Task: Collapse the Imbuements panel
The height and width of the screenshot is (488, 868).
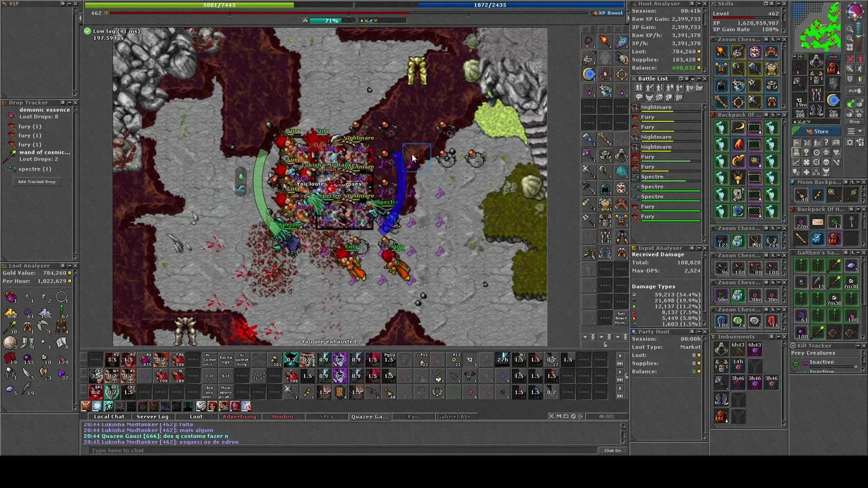Action: tap(778, 336)
